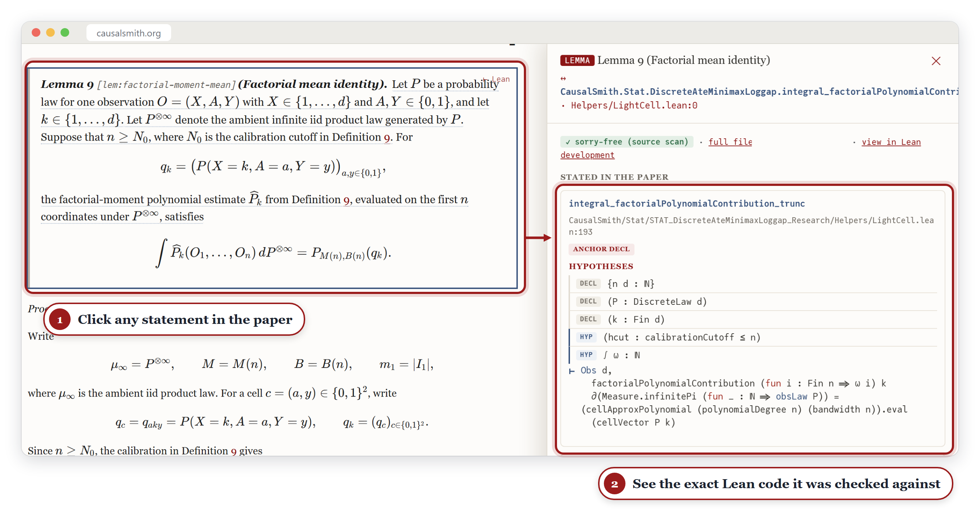Click the 'Lemma 9 (Factorial mean identity)' panel title
980x526 pixels.
[683, 61]
